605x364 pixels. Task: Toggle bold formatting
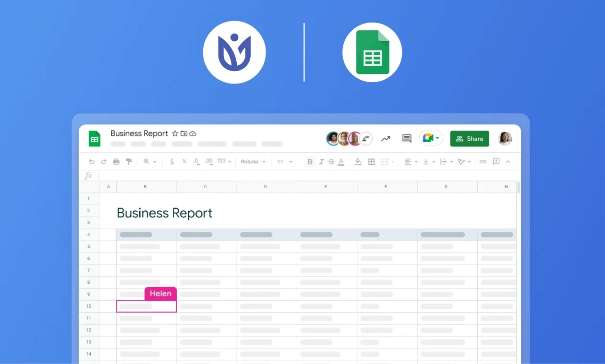310,162
